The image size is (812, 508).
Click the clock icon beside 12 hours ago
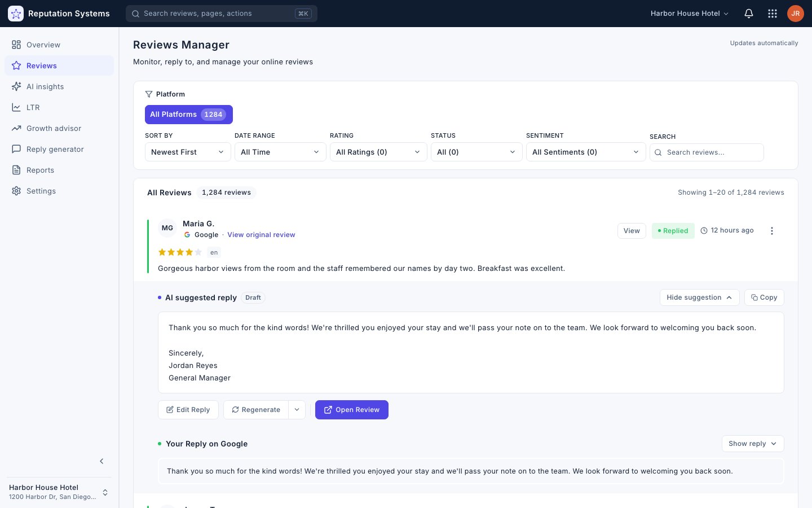point(704,230)
